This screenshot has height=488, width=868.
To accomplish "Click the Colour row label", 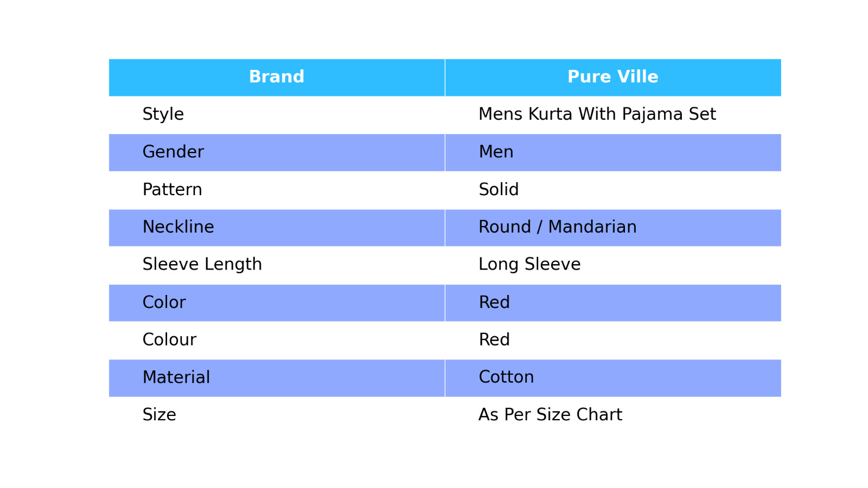I will [x=169, y=340].
